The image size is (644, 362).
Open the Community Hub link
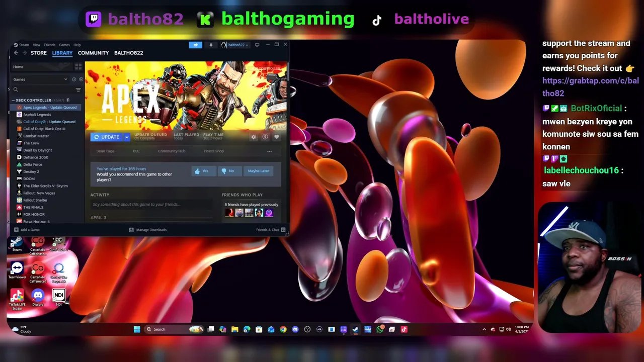click(x=172, y=151)
